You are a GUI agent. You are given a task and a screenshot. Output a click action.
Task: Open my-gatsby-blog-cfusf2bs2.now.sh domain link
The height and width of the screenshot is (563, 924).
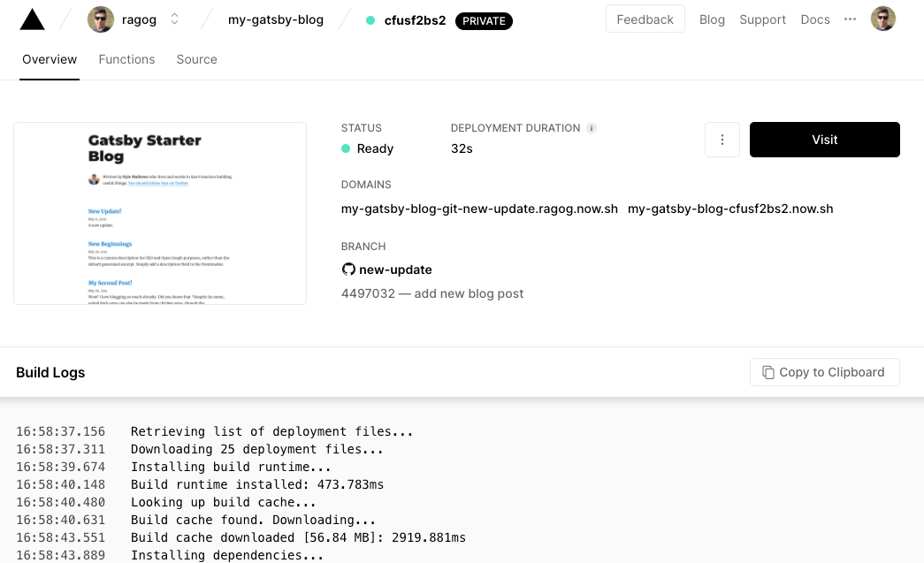[730, 209]
